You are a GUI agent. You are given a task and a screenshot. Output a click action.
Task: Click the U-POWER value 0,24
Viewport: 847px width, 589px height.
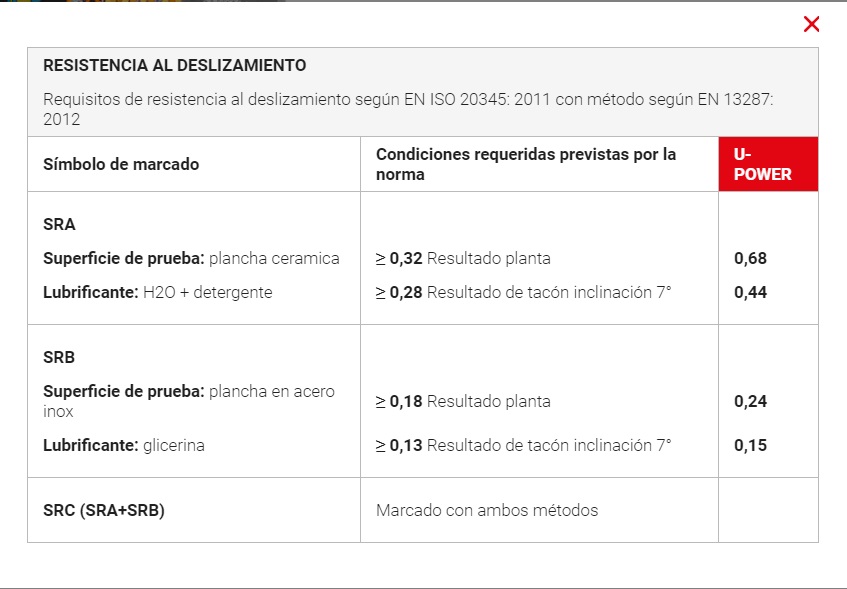750,401
